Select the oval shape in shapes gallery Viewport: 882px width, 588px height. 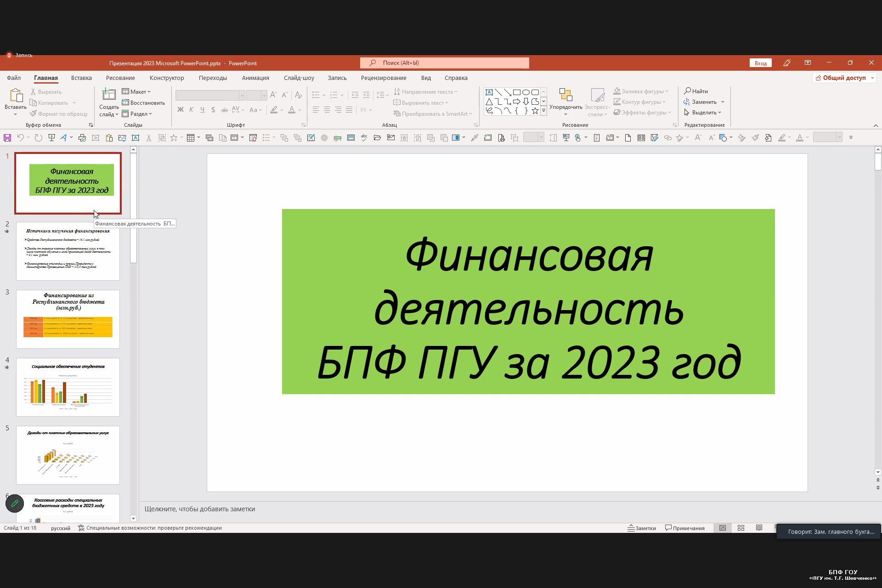[526, 92]
